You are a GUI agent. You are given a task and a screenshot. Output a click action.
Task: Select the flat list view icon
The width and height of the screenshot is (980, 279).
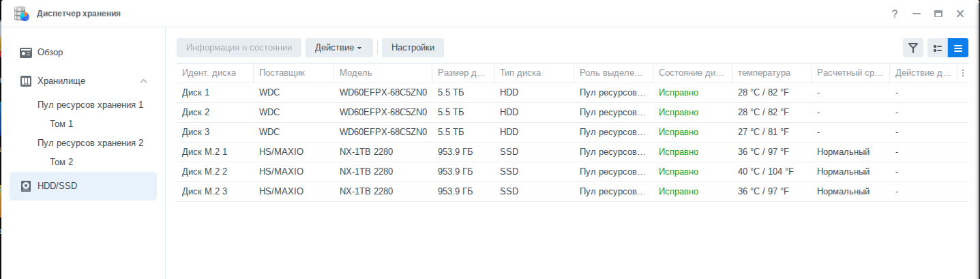pos(958,48)
